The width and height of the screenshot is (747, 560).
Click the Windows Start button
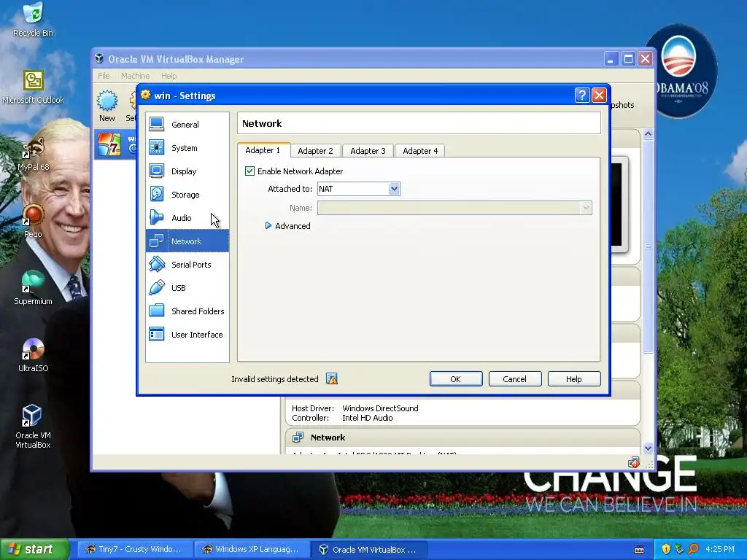tap(34, 549)
